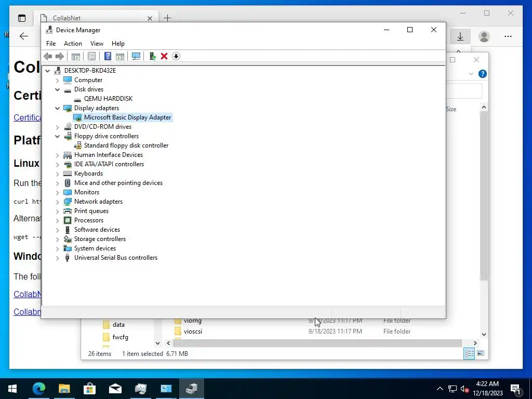Click the Scan for hardware changes monitor icon
The image size is (532, 399).
pos(136,56)
